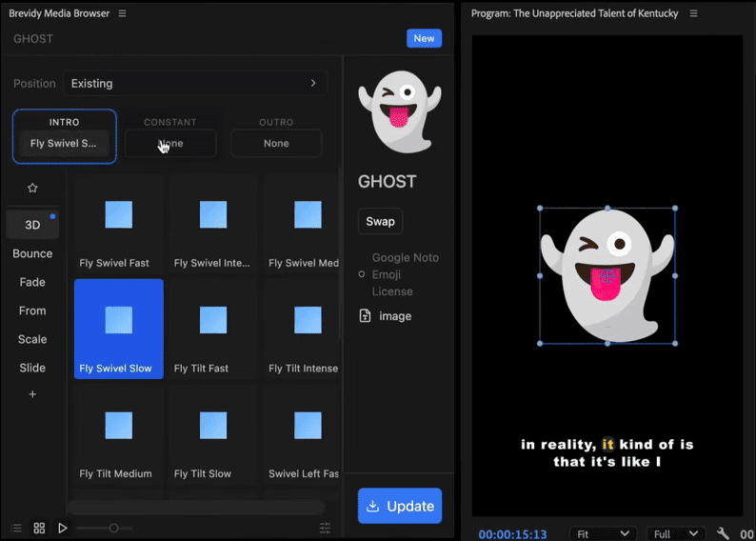Open the Brevidy Media Browser panel menu
This screenshot has width=756, height=541.
pos(123,13)
